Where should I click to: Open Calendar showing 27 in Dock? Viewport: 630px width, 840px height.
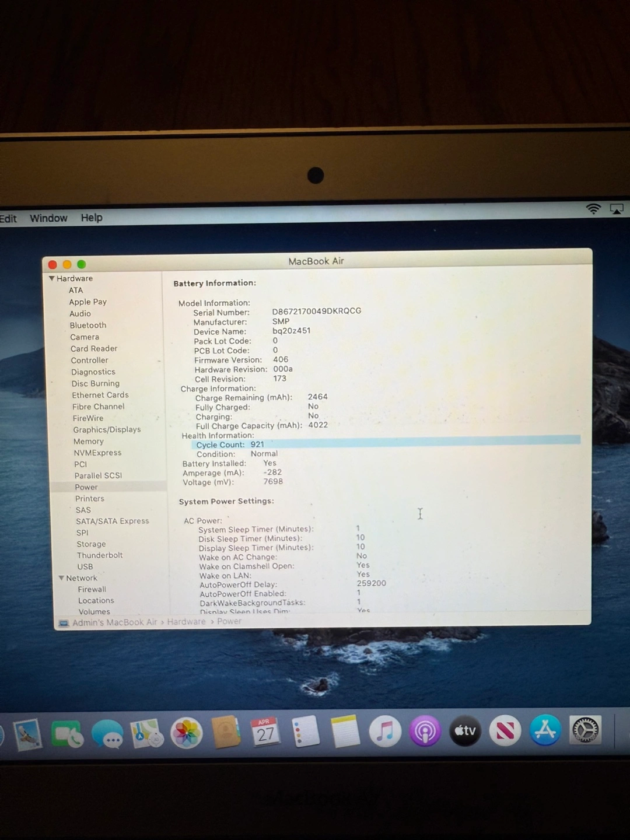265,732
